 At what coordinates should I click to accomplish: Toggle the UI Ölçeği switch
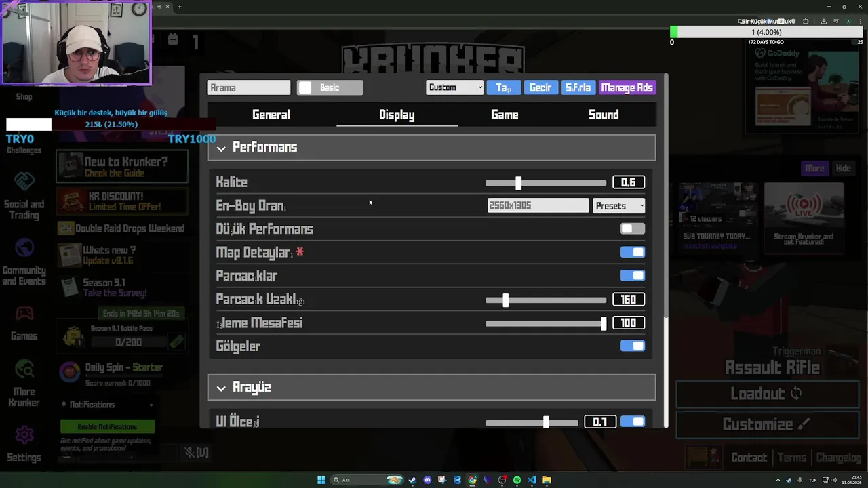pyautogui.click(x=633, y=422)
